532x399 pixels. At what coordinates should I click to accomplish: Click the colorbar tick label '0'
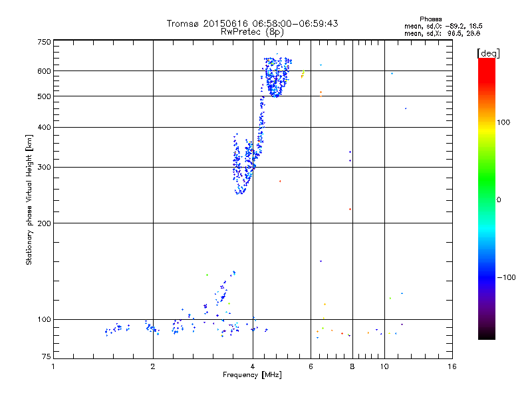[499, 200]
